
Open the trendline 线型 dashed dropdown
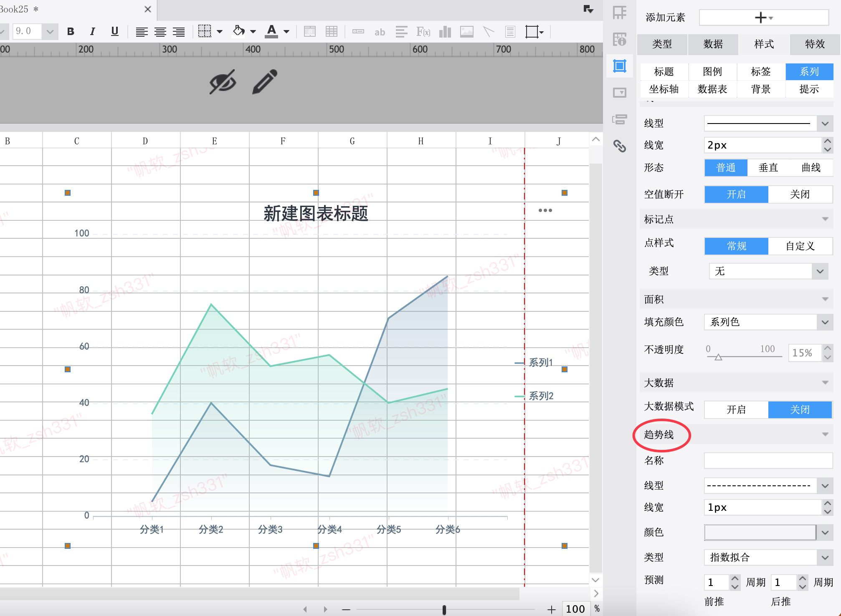click(825, 486)
